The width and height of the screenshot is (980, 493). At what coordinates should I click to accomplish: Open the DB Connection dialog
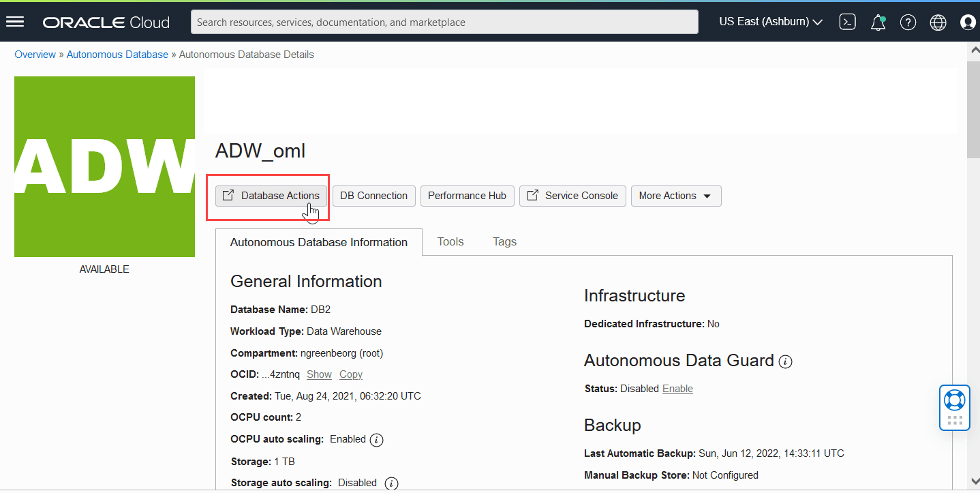pos(373,196)
